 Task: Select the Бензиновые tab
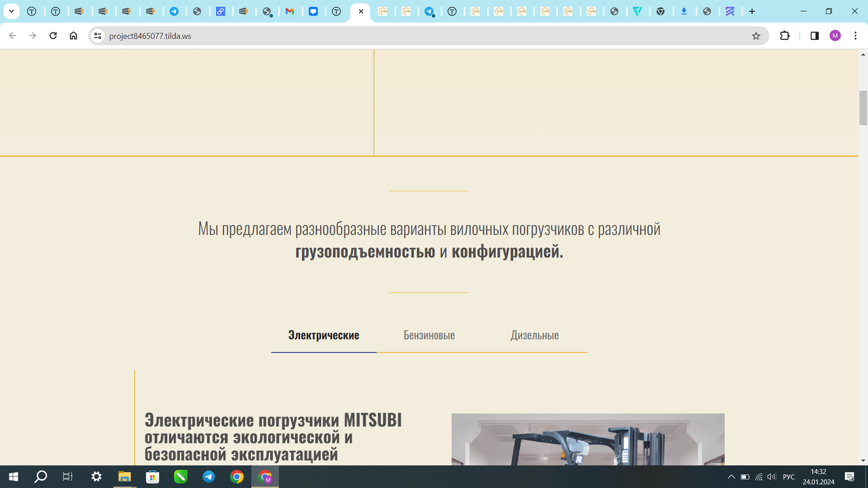pos(429,335)
